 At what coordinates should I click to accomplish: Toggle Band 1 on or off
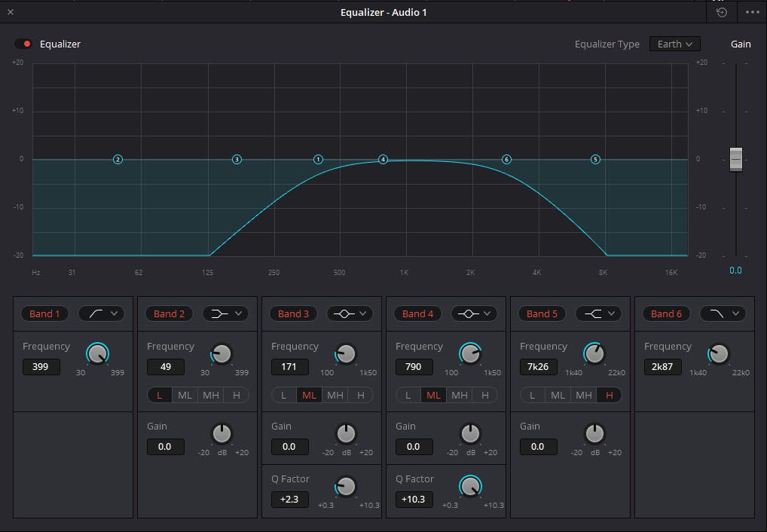point(44,313)
